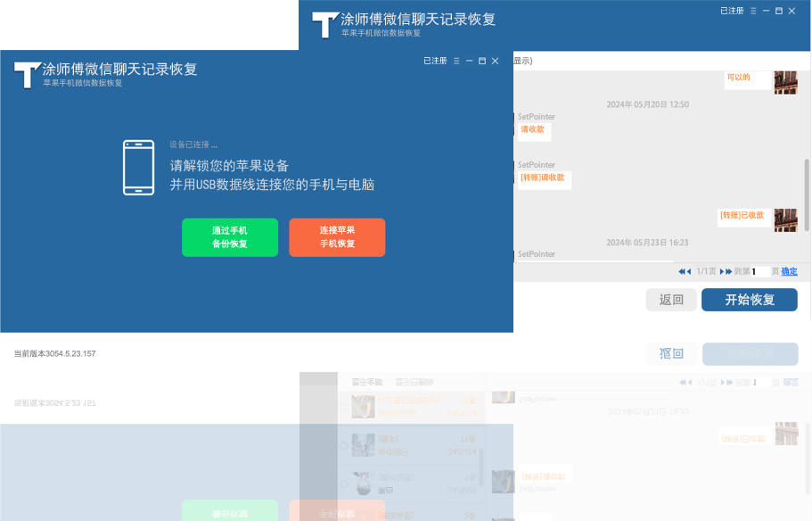Click the SetPointer name above the 请收款 message

pos(537,117)
